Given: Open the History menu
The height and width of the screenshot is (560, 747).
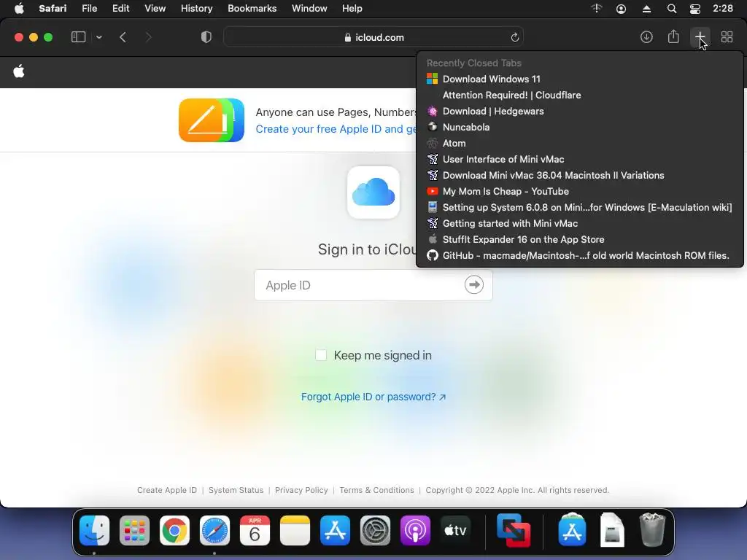Looking at the screenshot, I should [x=196, y=9].
